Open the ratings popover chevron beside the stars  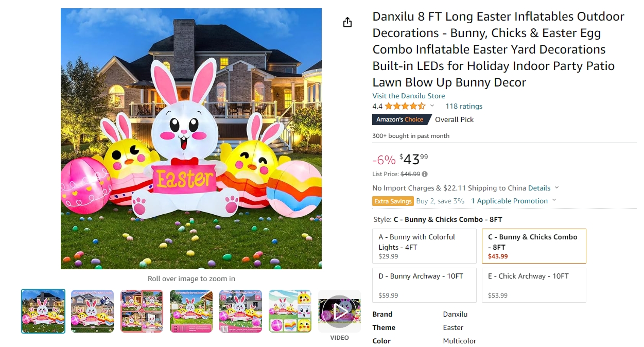[432, 106]
